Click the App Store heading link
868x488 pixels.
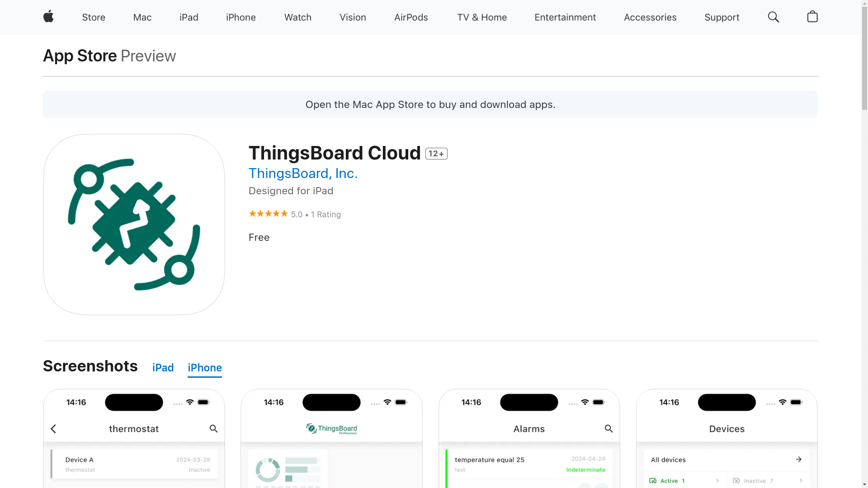point(80,56)
